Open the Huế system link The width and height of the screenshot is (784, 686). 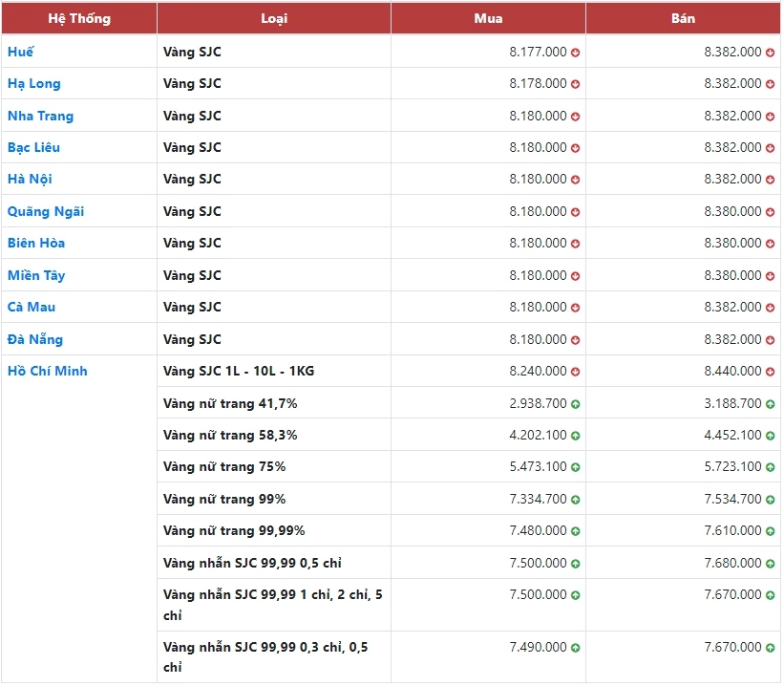pyautogui.click(x=20, y=52)
